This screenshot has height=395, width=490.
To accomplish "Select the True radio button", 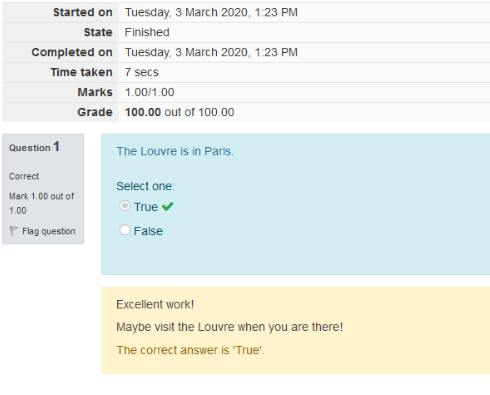I will (x=125, y=206).
